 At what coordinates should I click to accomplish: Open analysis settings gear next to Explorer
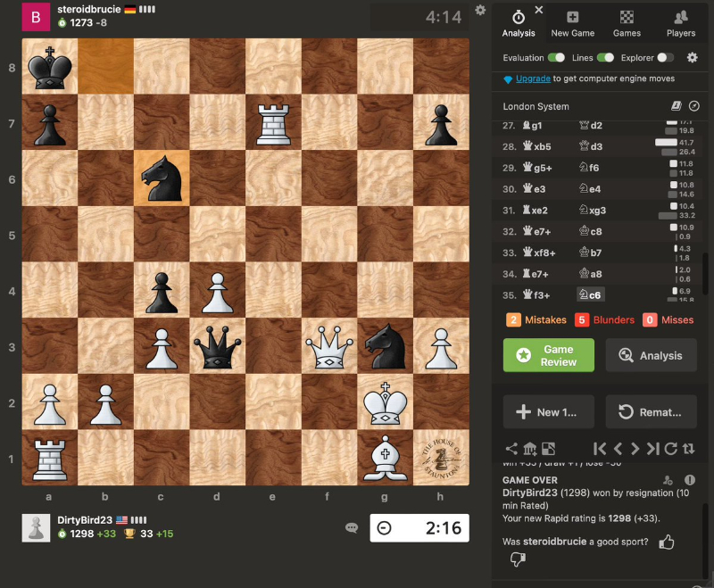click(x=693, y=57)
